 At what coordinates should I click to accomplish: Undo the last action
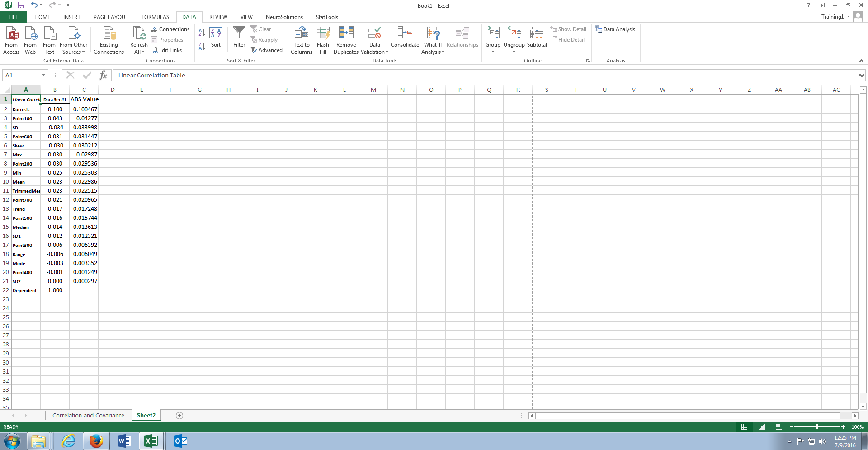34,5
